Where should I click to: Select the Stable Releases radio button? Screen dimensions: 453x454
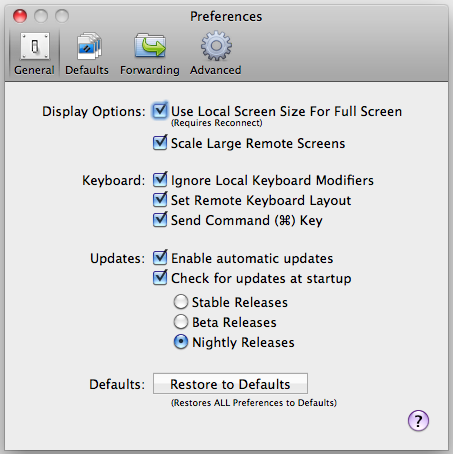(x=181, y=302)
